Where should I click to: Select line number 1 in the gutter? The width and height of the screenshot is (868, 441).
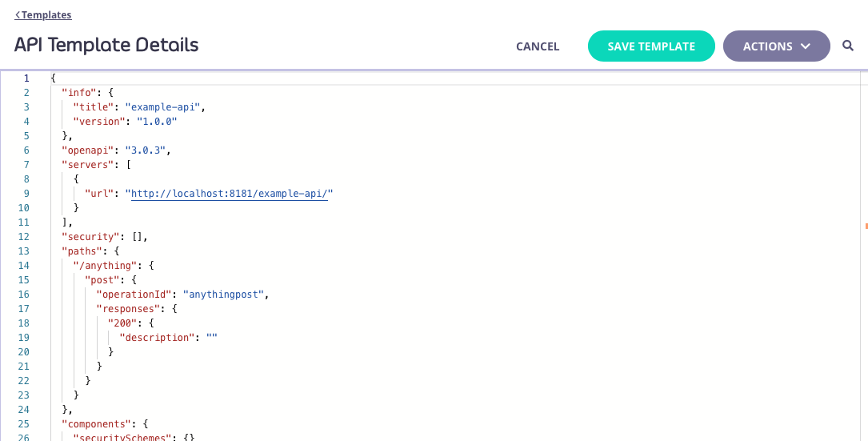[27, 78]
